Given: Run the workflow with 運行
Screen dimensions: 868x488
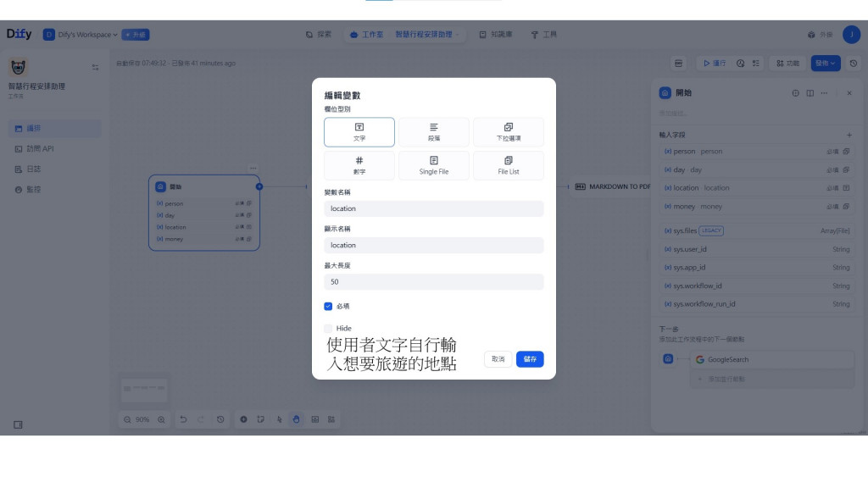Looking at the screenshot, I should [x=715, y=63].
